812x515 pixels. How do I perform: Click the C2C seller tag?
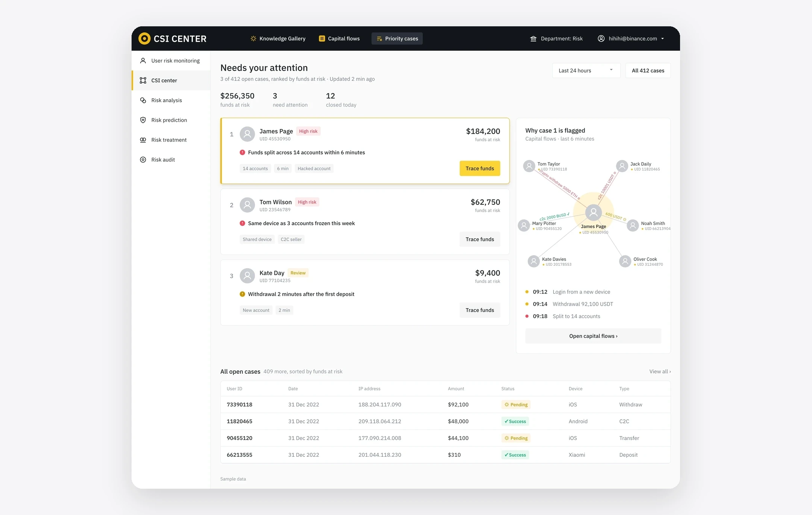point(291,239)
